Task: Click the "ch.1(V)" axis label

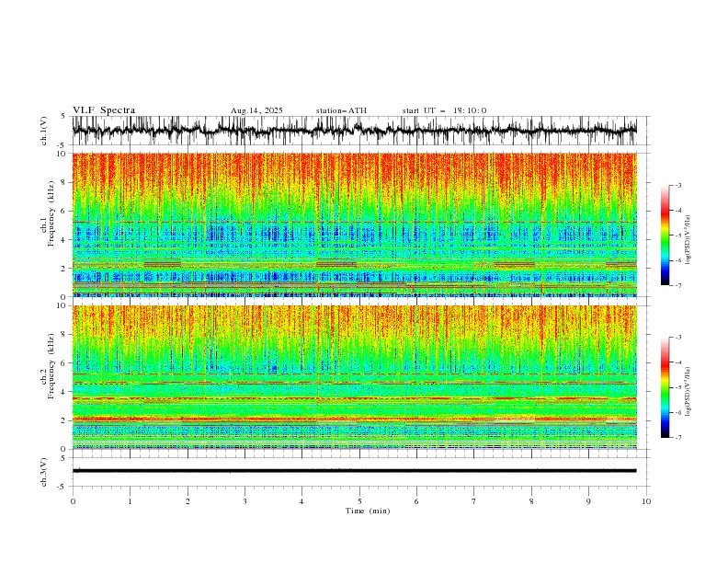Action: [44, 131]
